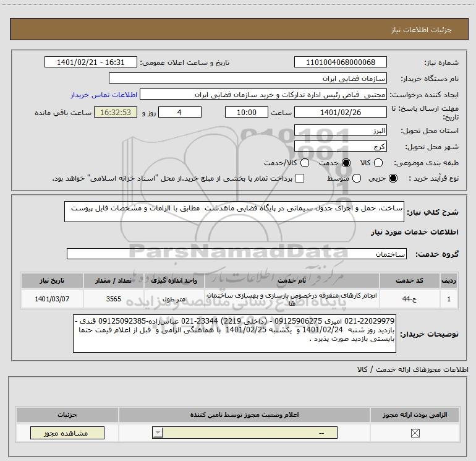Select the کالا/خدمت radio button

[305, 163]
